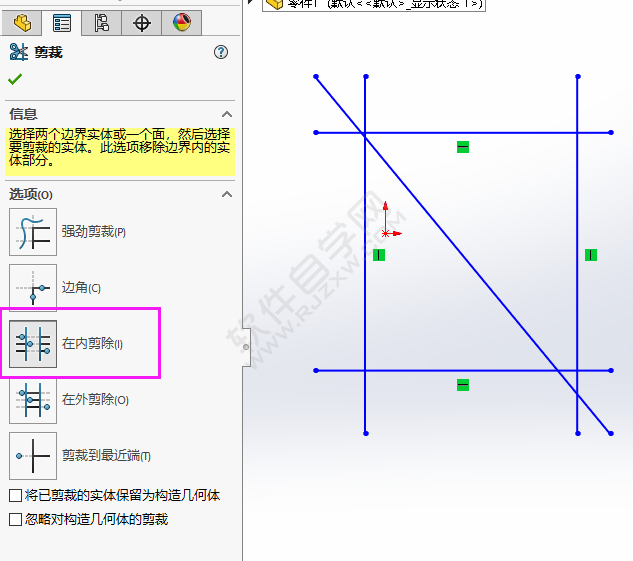Viewport: 633px width, 561px height.
Task: Open the FeatureManager design tree tab
Action: tap(22, 23)
